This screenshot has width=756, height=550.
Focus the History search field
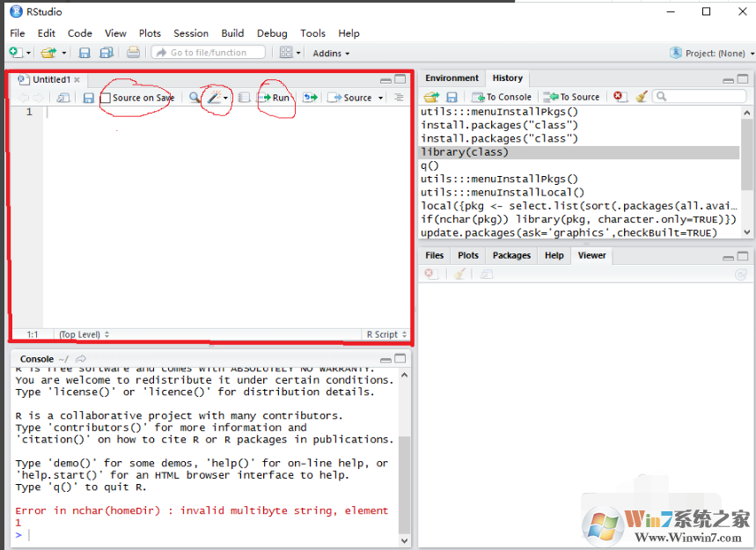click(x=699, y=97)
